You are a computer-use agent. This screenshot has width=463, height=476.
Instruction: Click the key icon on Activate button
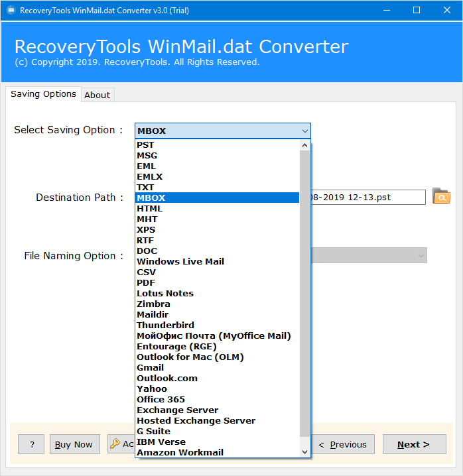[115, 444]
